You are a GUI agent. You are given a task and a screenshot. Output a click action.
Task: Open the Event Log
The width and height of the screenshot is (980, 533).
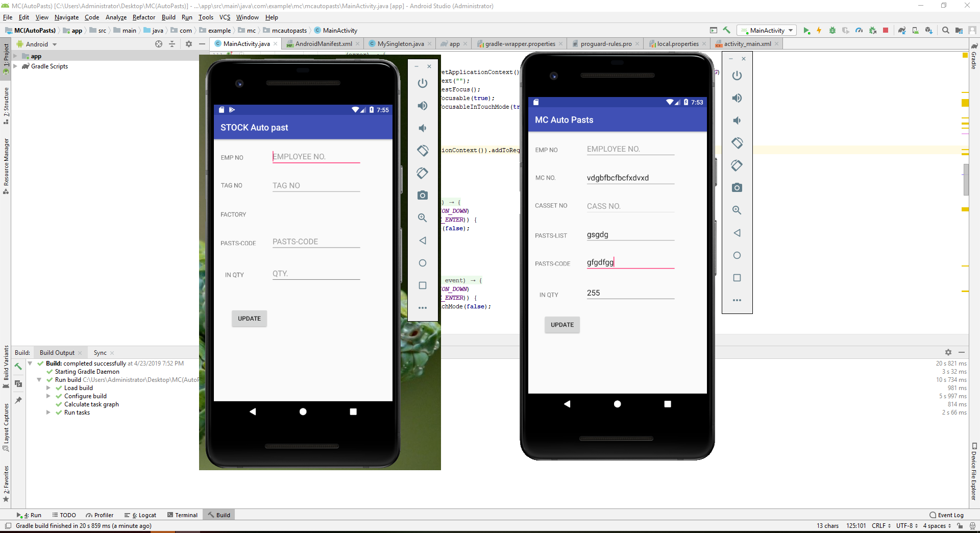(x=946, y=515)
